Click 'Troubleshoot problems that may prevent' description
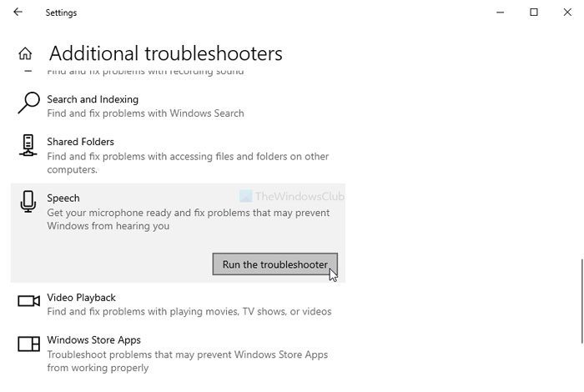The height and width of the screenshot is (392, 584). pos(188,361)
